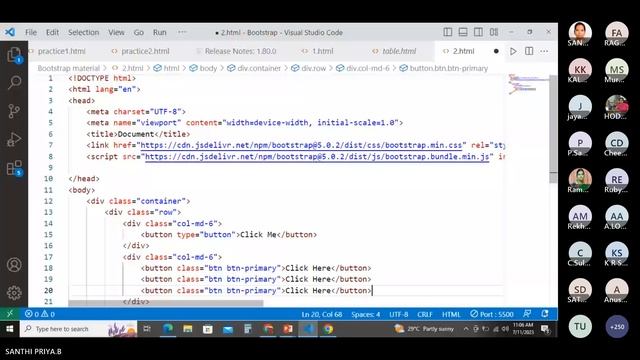Image resolution: width=640 pixels, height=360 pixels.
Task: Open the bootstrap.min.css CDN link
Action: (301, 145)
